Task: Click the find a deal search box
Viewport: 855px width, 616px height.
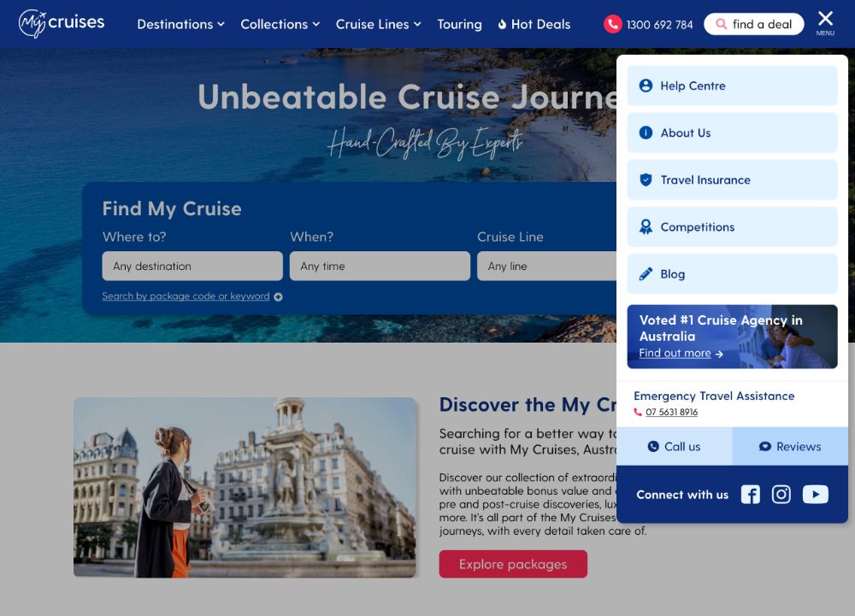Action: [x=753, y=24]
